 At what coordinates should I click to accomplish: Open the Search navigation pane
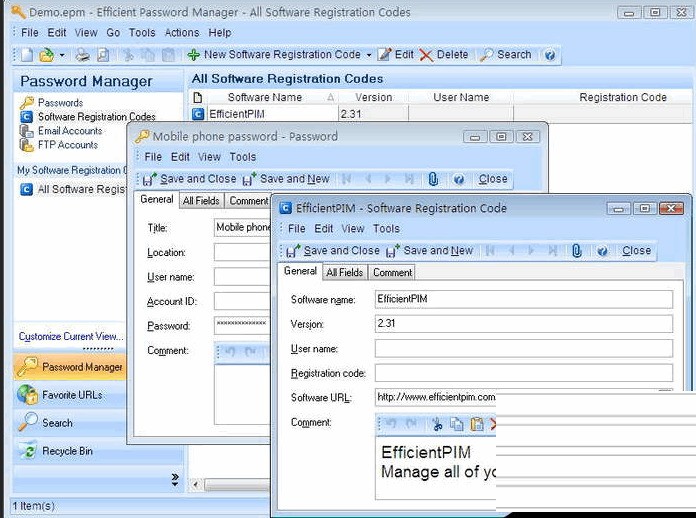(x=70, y=423)
